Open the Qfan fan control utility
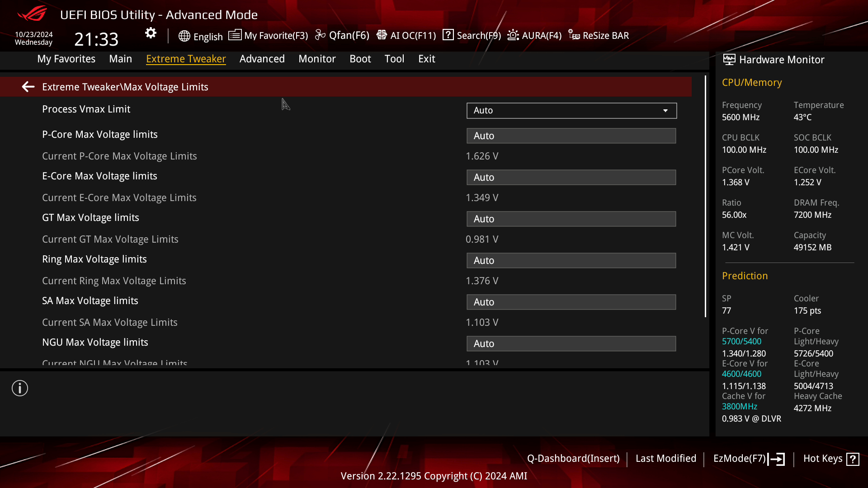868x488 pixels. click(x=343, y=35)
